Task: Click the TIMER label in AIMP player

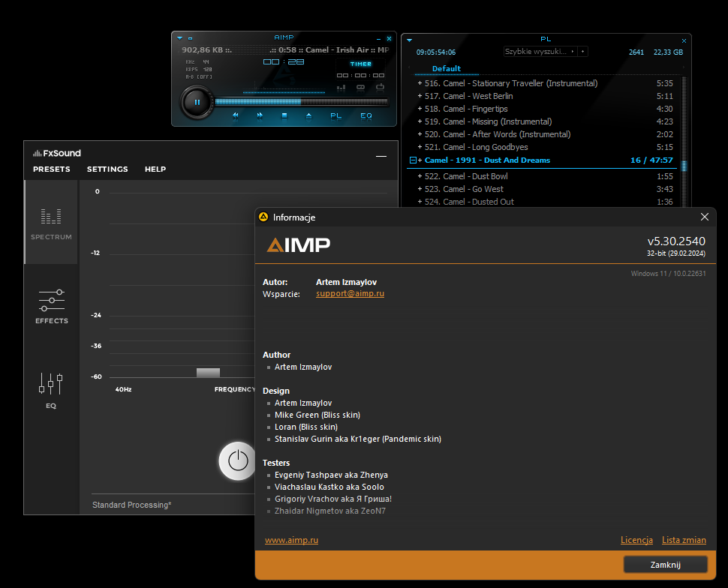Action: (361, 64)
